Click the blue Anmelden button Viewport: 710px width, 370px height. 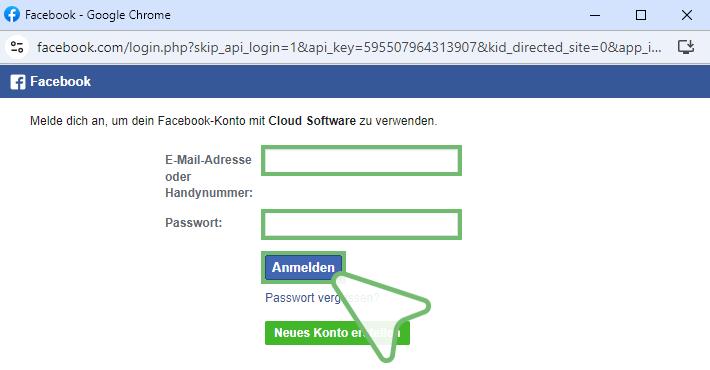point(303,268)
